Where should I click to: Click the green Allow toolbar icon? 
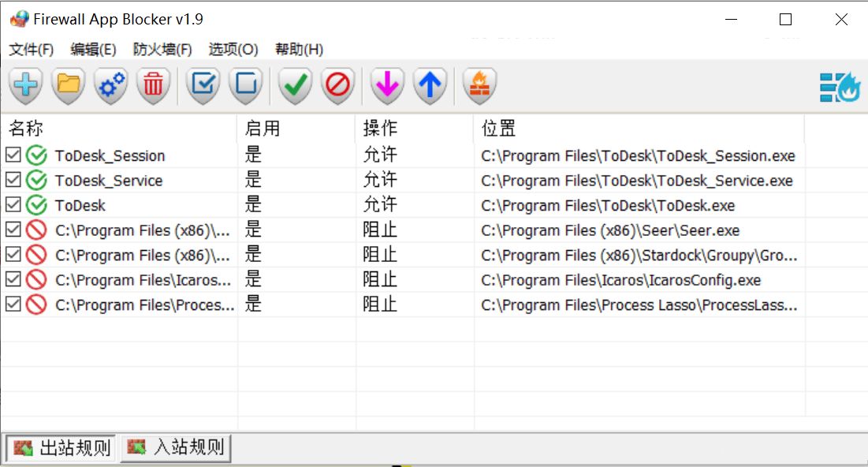(294, 87)
